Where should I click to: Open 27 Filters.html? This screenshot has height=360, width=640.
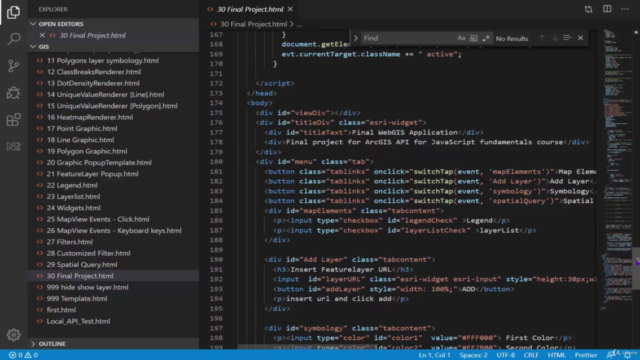[x=69, y=242]
